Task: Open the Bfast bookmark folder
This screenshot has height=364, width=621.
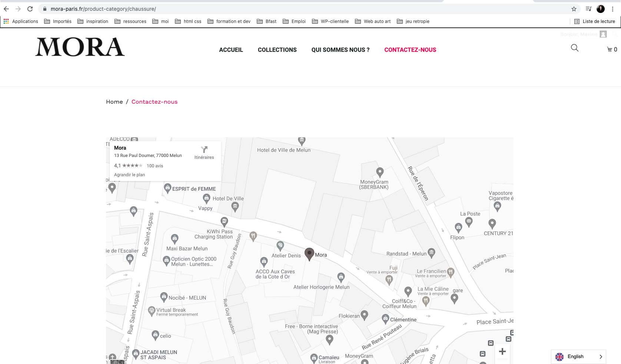Action: (267, 21)
